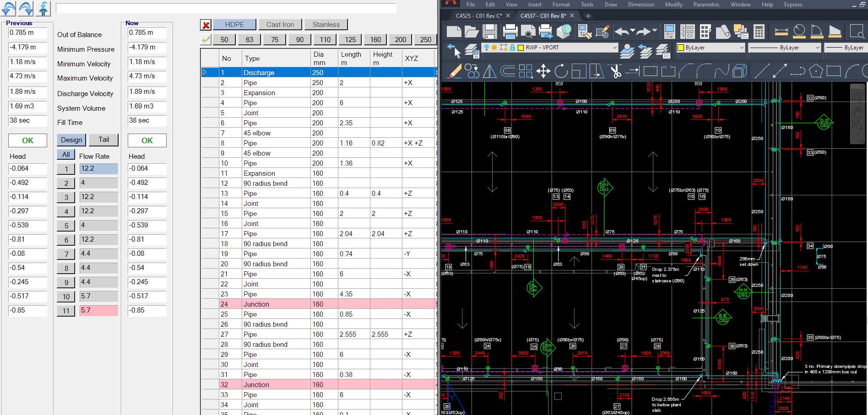Open Plot Preview magnifier page icon

pos(527,31)
